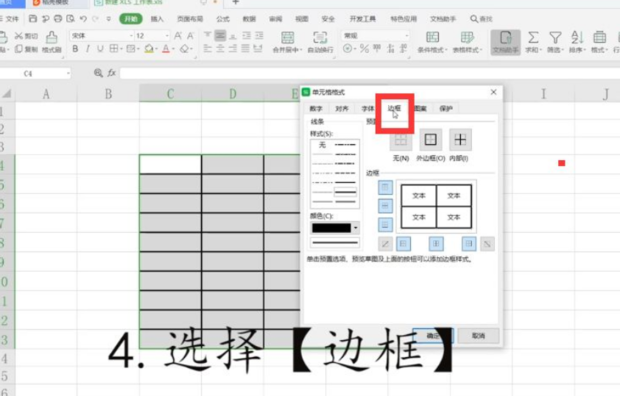Switch to the Border (边框) tab in dialog
Screen dimensions: 620x396
(x=394, y=108)
